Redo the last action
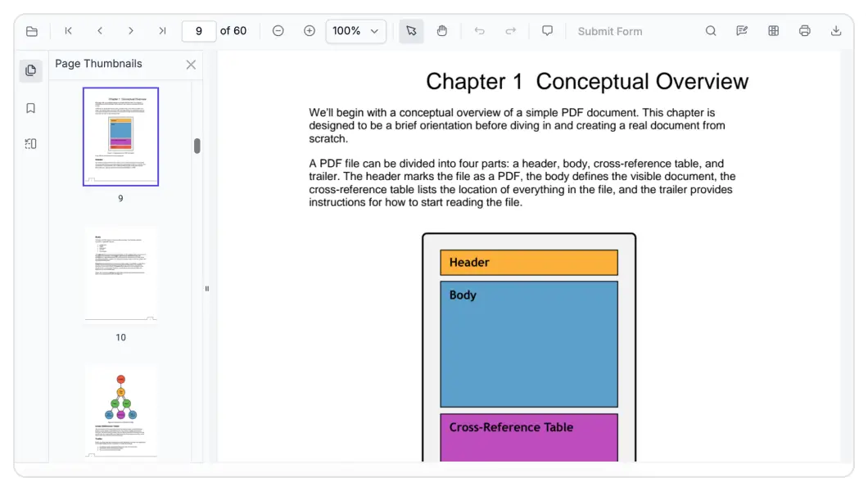 click(x=510, y=30)
